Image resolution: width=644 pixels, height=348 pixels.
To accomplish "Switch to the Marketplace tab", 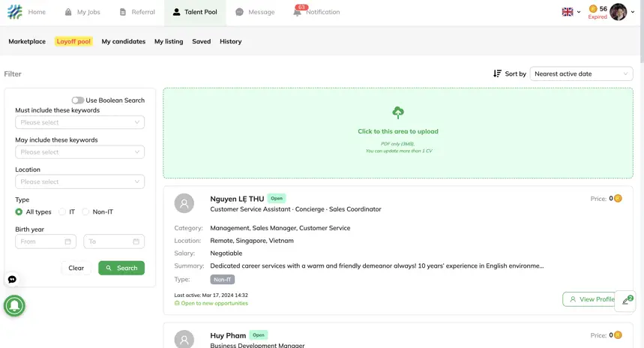I will point(27,41).
